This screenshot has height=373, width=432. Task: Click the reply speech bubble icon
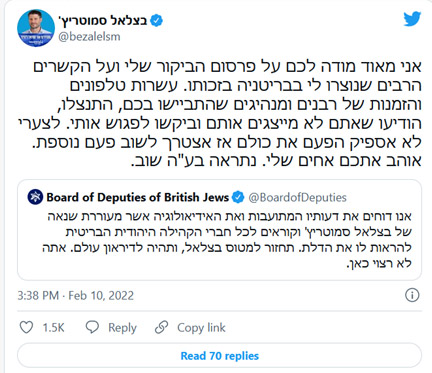coord(92,327)
